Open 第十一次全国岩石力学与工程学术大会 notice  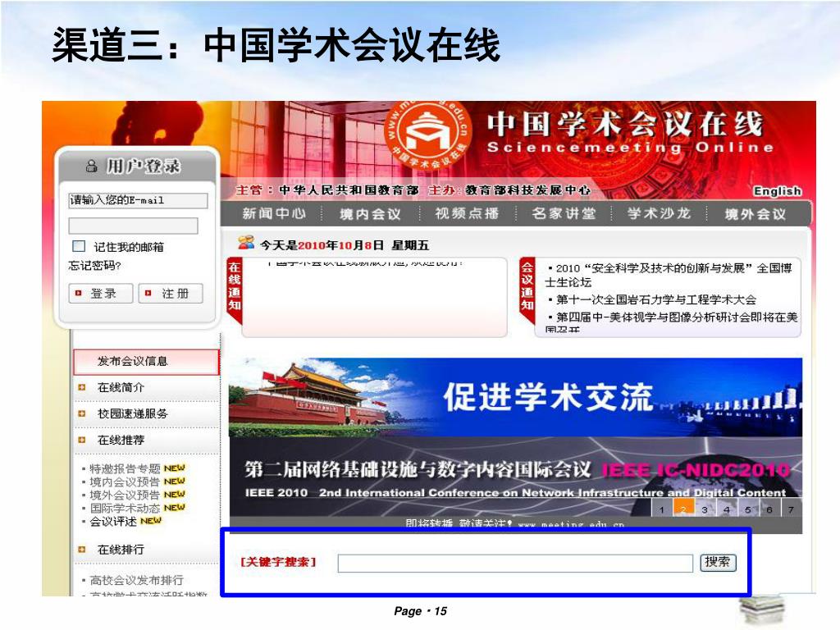(x=656, y=299)
